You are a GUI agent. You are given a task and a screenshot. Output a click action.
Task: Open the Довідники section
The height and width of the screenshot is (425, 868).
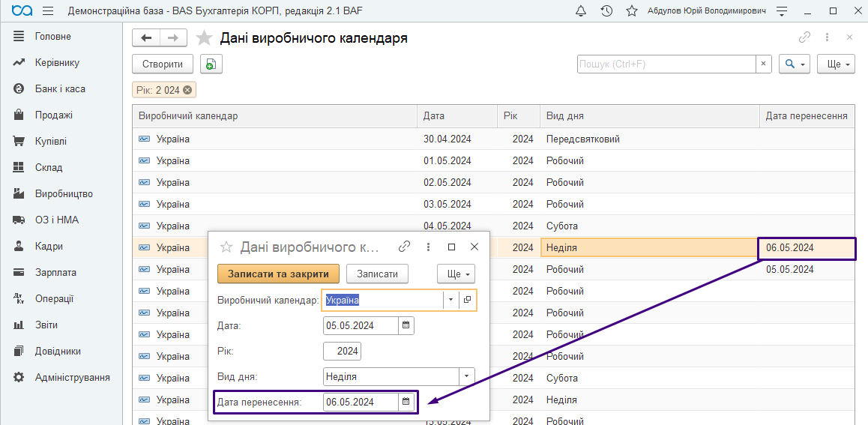point(58,351)
